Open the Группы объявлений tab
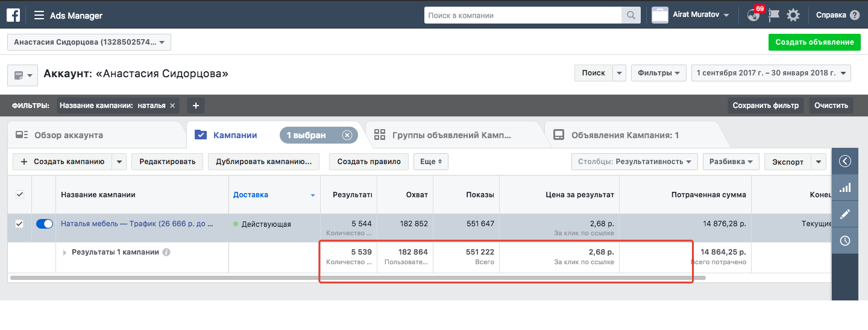 pos(451,135)
